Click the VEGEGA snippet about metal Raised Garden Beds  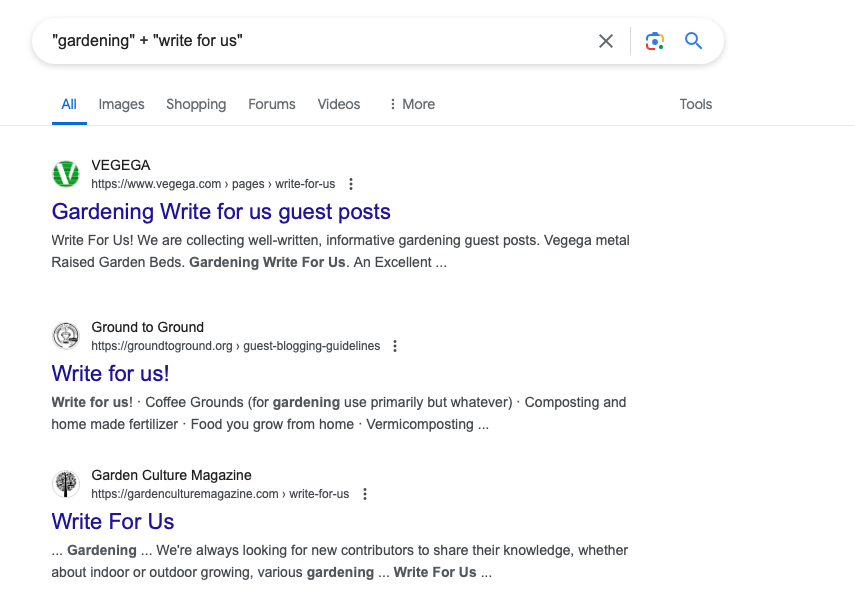coord(340,251)
